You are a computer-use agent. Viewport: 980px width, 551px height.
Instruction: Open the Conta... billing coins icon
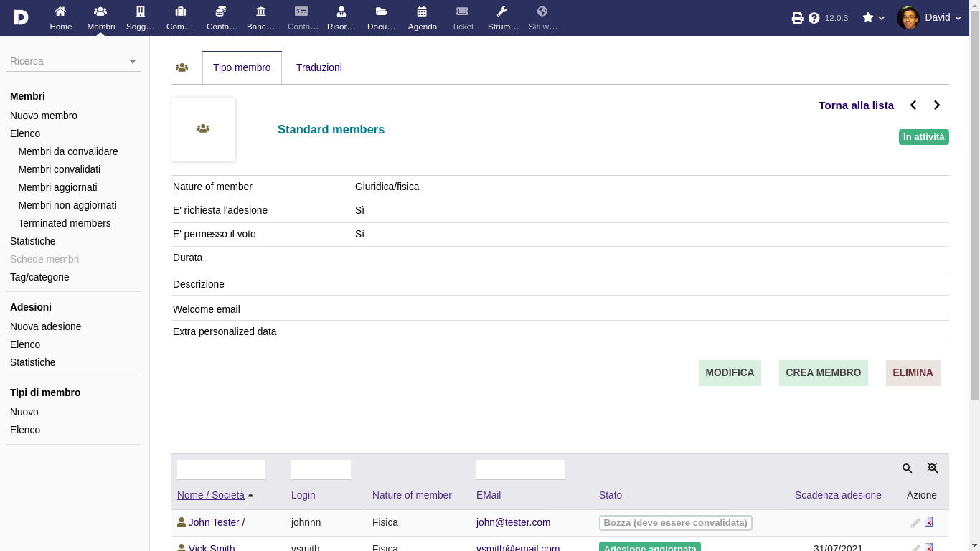coord(221,11)
